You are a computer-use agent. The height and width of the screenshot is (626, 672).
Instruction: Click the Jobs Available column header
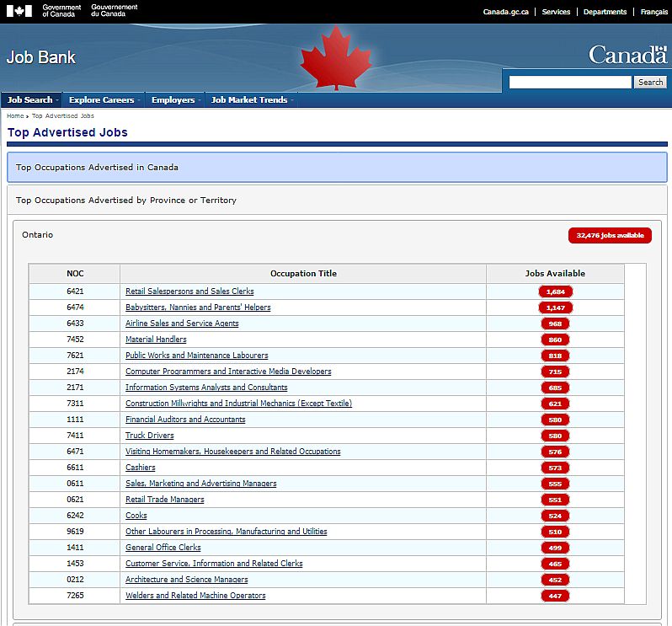[555, 274]
